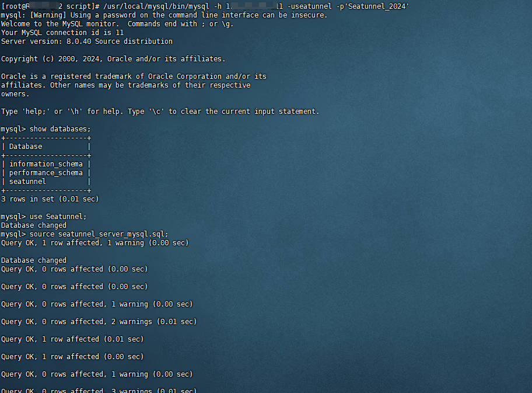This screenshot has width=532, height=393.
Task: Click 'Your MySQL connection id is 11'
Action: point(62,33)
